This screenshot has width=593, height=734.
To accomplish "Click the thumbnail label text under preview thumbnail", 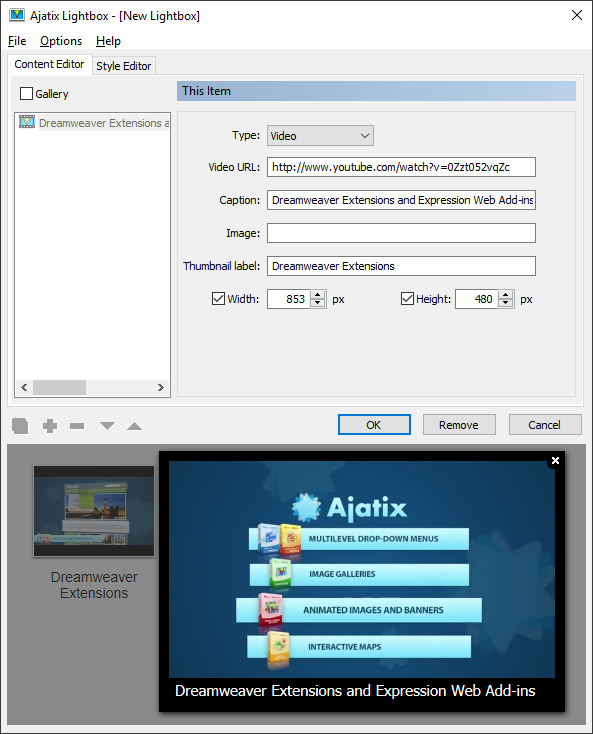I will click(94, 585).
